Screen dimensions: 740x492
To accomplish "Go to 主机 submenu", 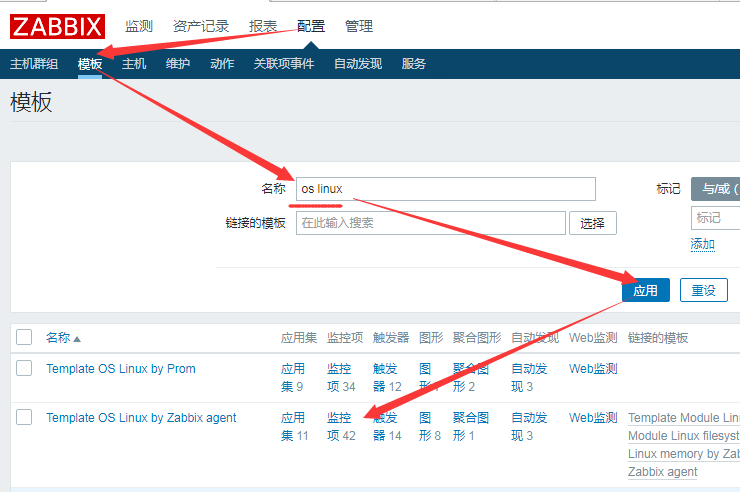I will (x=134, y=64).
